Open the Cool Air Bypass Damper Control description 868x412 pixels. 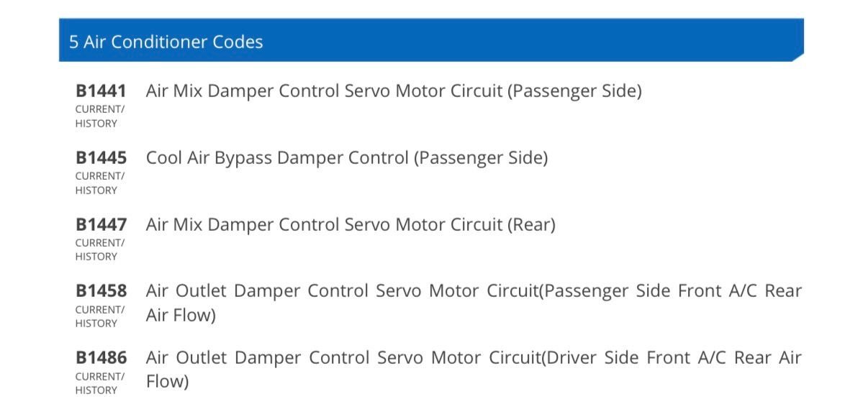pos(347,157)
